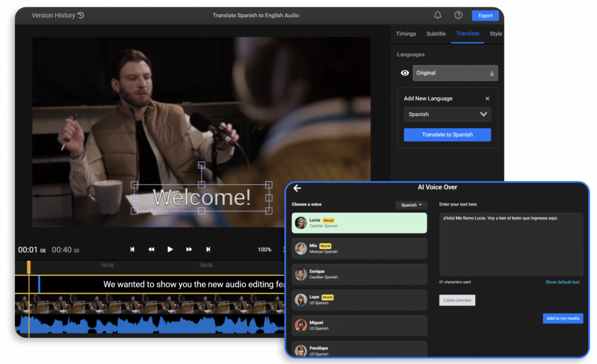
Task: Open the help menu
Action: (x=458, y=15)
